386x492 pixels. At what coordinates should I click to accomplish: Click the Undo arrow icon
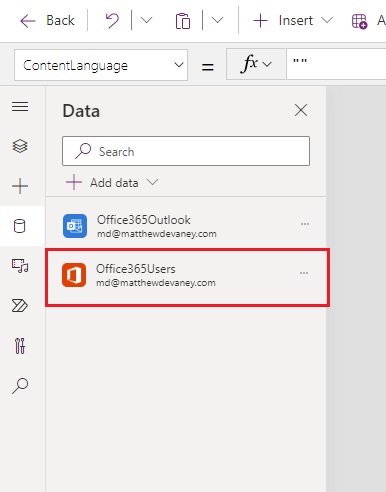coord(112,21)
